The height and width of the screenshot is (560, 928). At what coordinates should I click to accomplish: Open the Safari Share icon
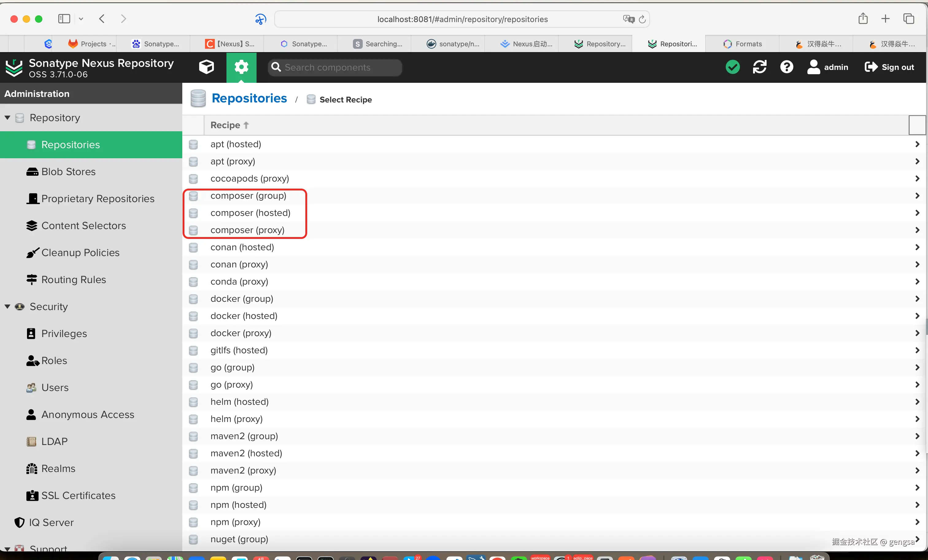pos(863,18)
